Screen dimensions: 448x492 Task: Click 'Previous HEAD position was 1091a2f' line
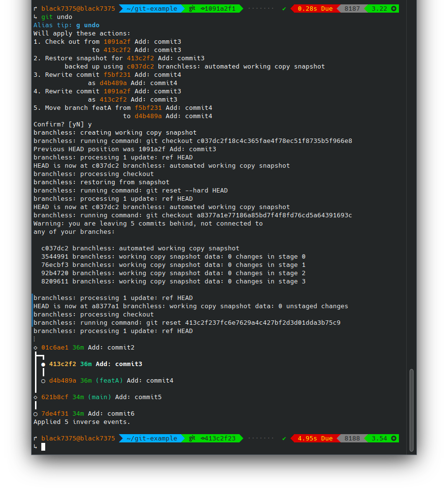(125, 149)
